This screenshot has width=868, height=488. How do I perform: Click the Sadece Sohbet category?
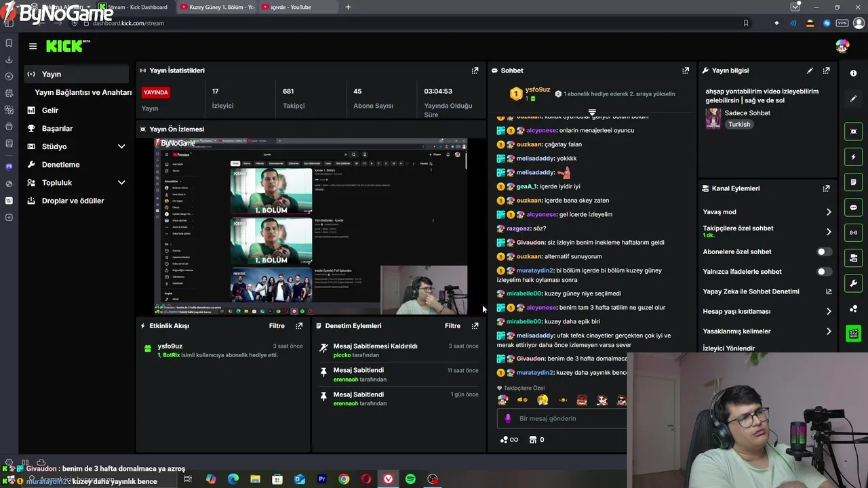[747, 113]
